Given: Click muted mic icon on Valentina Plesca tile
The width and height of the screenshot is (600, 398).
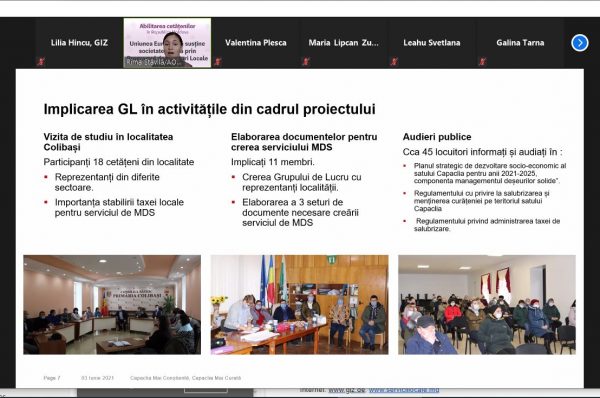Looking at the screenshot, I should pos(218,61).
